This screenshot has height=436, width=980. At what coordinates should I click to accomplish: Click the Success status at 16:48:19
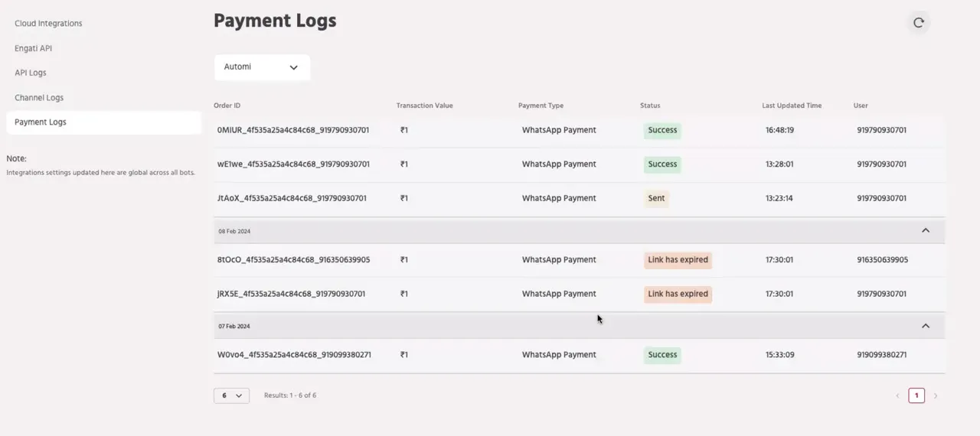pyautogui.click(x=662, y=130)
